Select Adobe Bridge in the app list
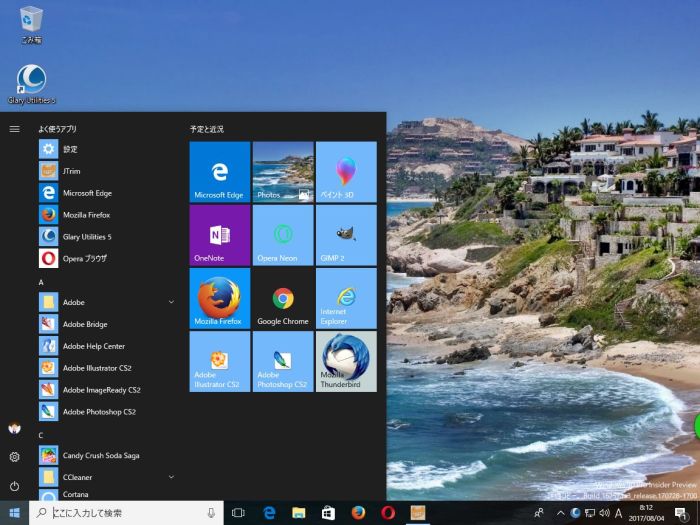Image resolution: width=700 pixels, height=525 pixels. [84, 324]
